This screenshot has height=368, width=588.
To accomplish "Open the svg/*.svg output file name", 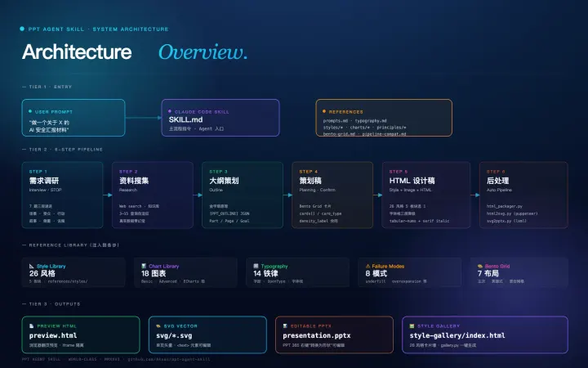I will (174, 336).
